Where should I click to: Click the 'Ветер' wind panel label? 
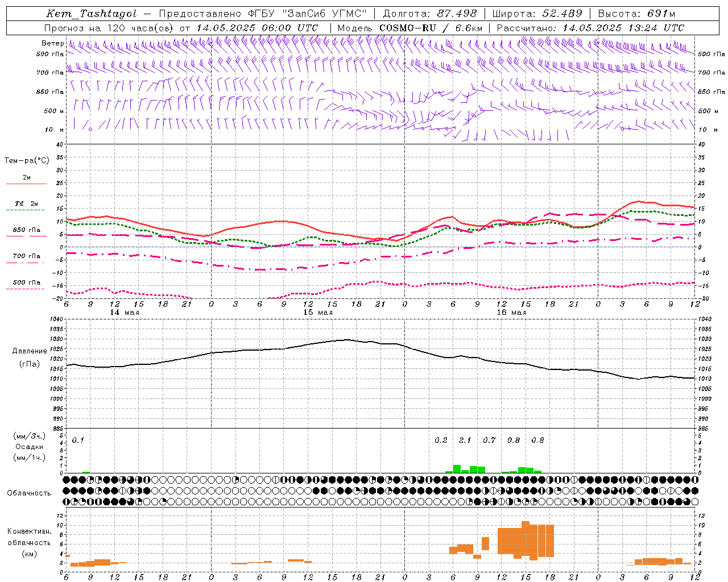[53, 43]
